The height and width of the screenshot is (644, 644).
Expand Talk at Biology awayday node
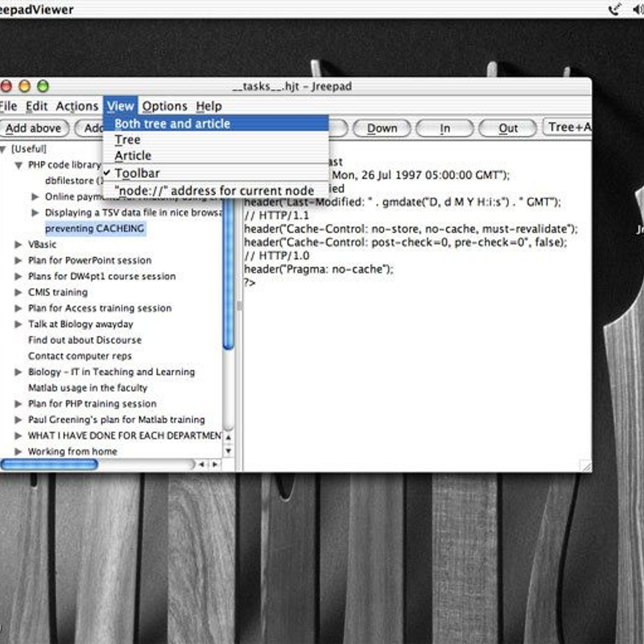point(18,324)
